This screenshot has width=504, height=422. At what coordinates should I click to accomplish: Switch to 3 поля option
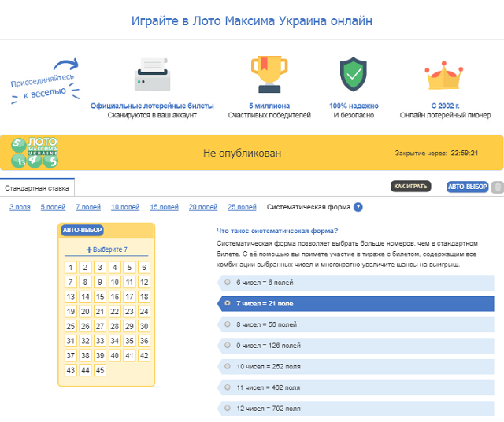click(20, 207)
